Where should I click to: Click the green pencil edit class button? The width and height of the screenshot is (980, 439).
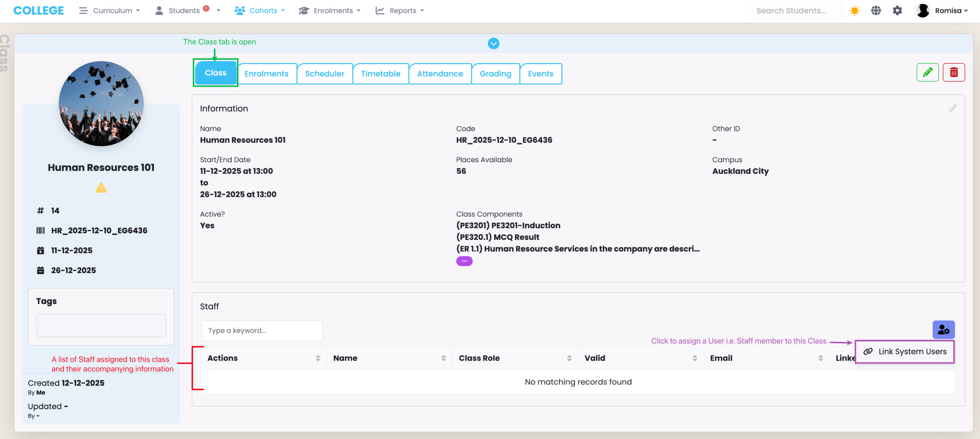click(927, 72)
